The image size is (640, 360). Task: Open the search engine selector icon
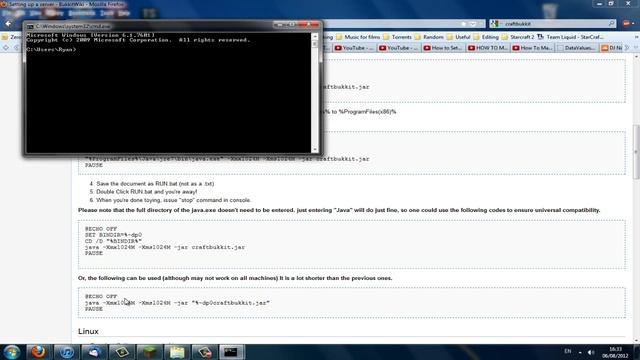[495, 24]
